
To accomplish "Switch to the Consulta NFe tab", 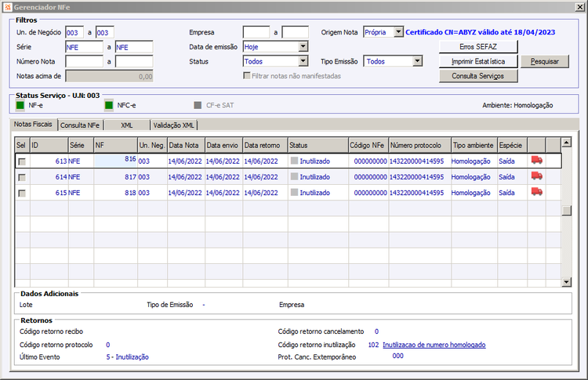I will pos(79,125).
